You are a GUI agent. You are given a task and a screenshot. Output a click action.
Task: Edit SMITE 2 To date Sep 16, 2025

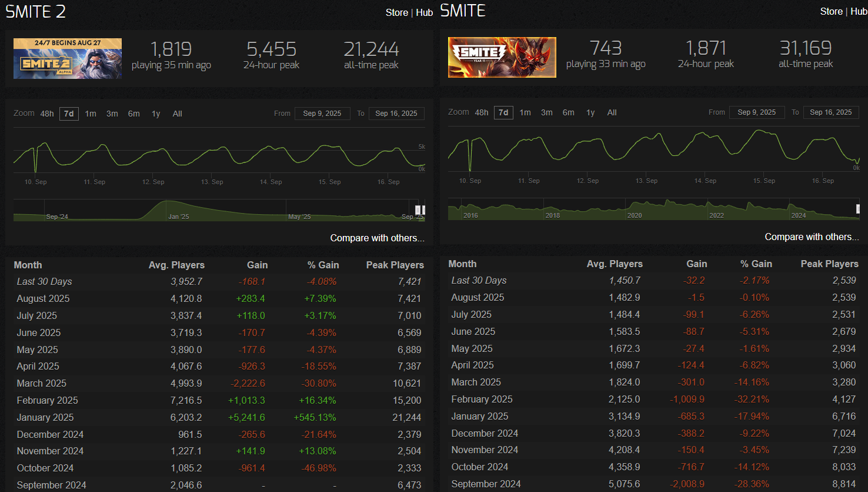click(x=396, y=114)
